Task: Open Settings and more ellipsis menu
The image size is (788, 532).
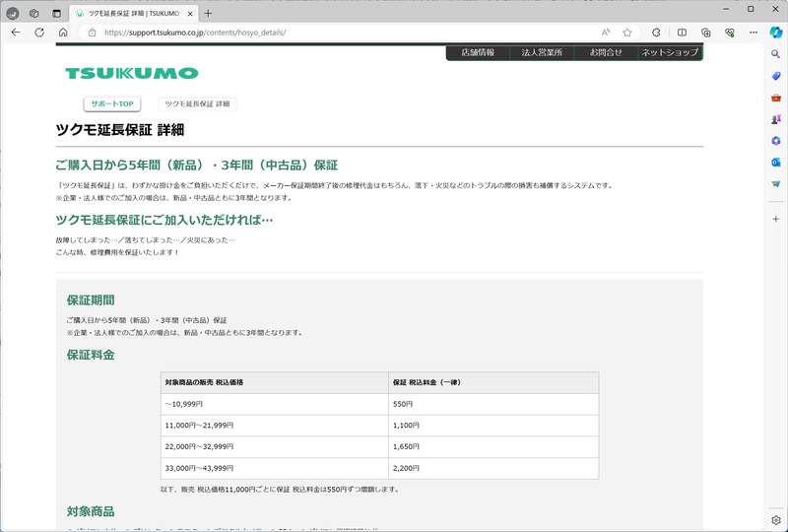Action: 754,33
